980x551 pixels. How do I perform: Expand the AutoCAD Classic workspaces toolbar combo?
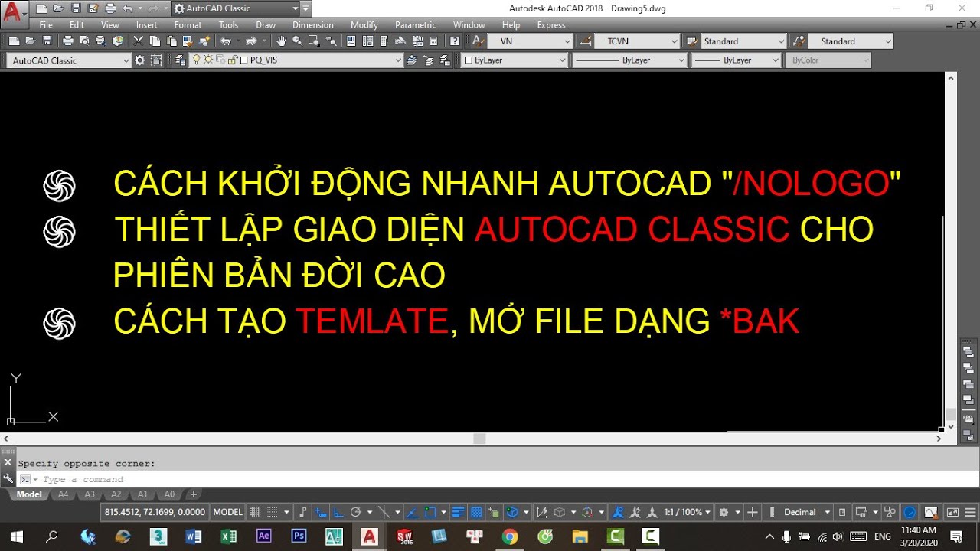69,60
